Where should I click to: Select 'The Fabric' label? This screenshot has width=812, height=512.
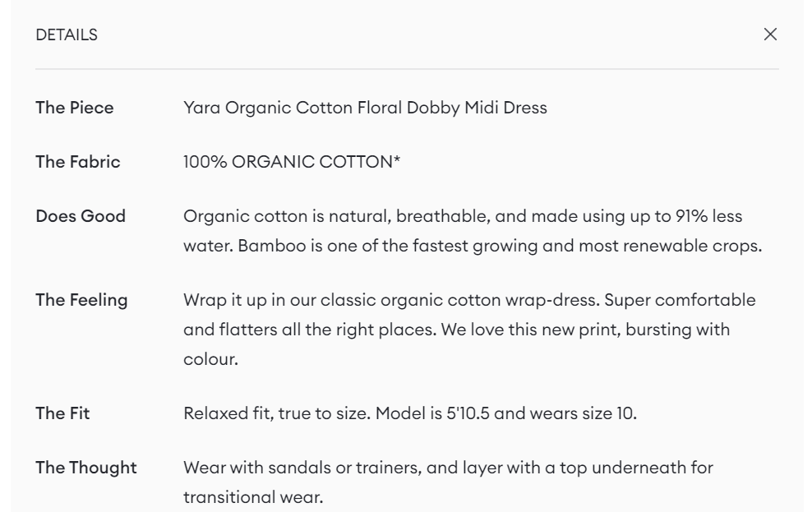[78, 162]
